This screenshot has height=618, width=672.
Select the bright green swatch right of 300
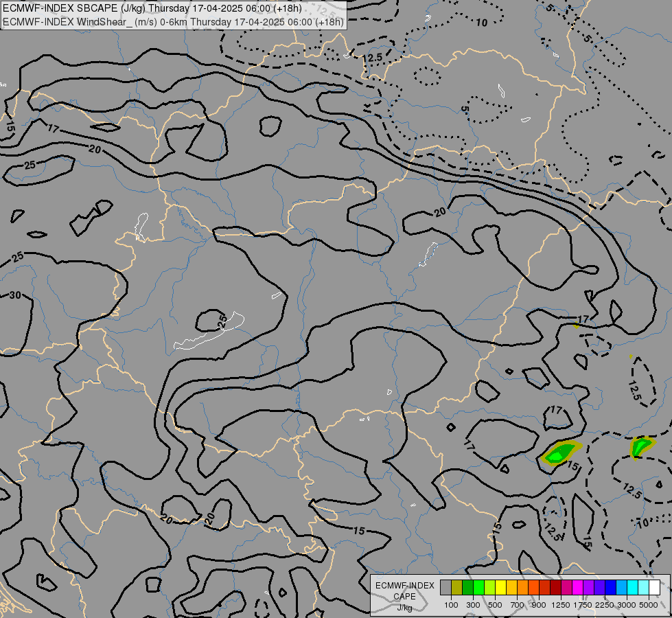point(478,587)
